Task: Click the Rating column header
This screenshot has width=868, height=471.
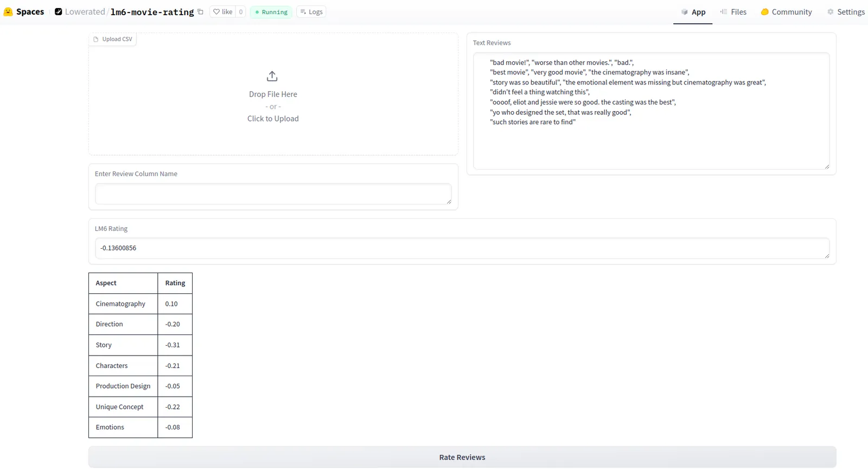Action: point(175,283)
